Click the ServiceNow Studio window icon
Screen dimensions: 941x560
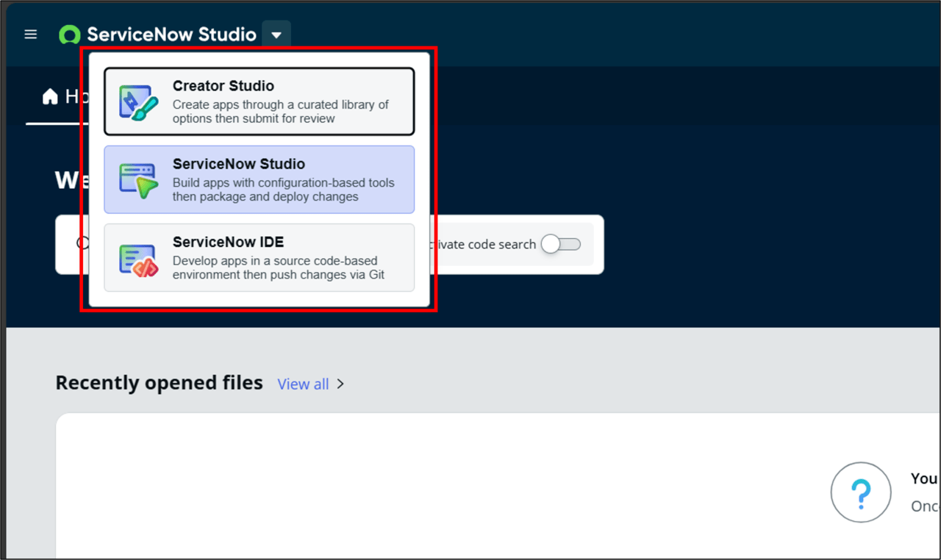(138, 181)
